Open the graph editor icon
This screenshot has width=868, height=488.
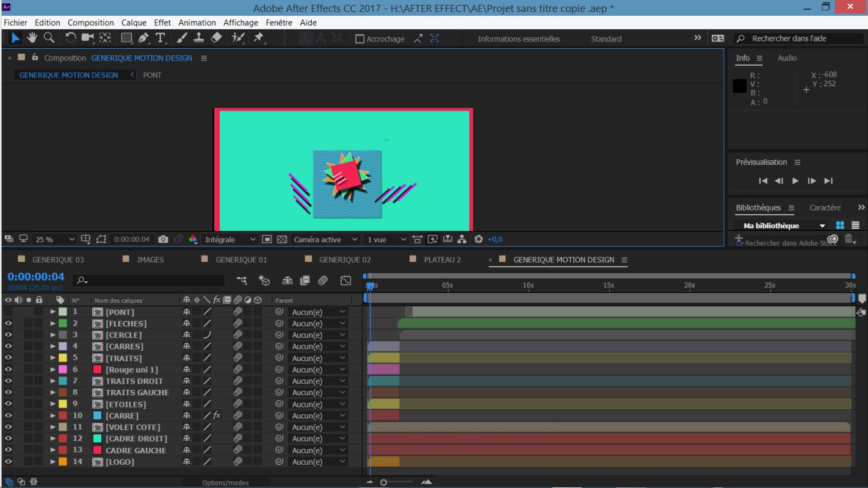[345, 281]
